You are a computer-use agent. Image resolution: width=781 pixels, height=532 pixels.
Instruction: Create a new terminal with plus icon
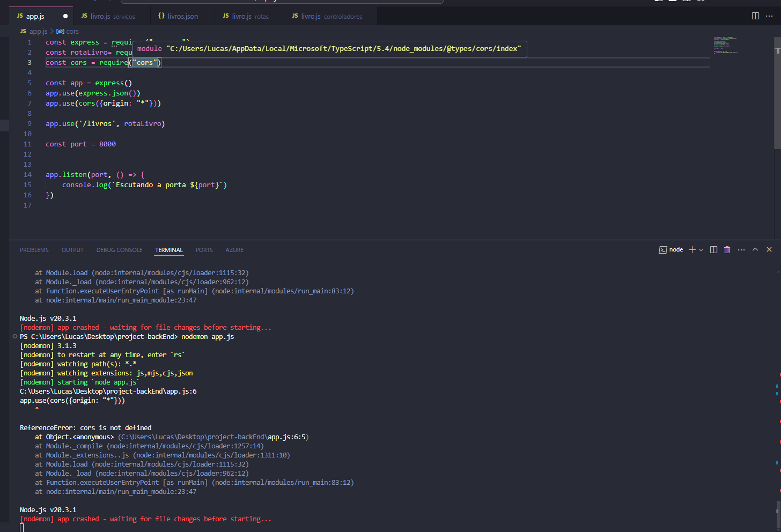[x=692, y=250]
